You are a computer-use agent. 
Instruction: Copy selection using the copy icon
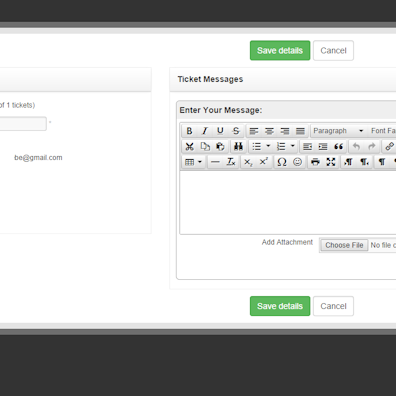[205, 146]
